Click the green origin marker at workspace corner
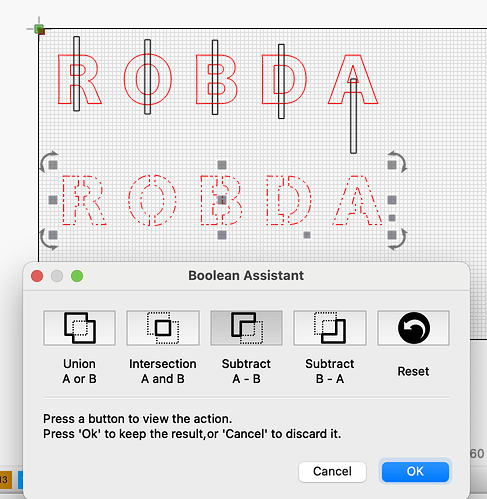The image size is (487, 499). (39, 29)
